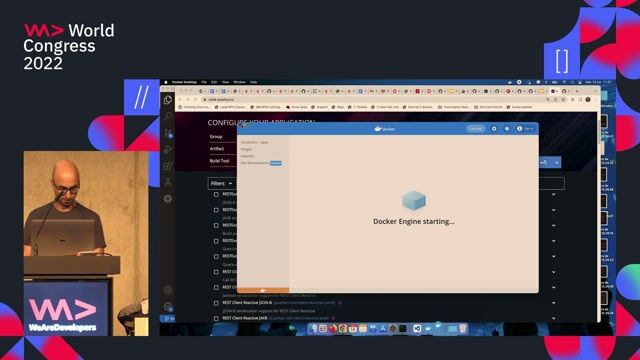This screenshot has height=360, width=640.
Task: Open Presentation Reso... bookmark folder
Action: [453, 107]
